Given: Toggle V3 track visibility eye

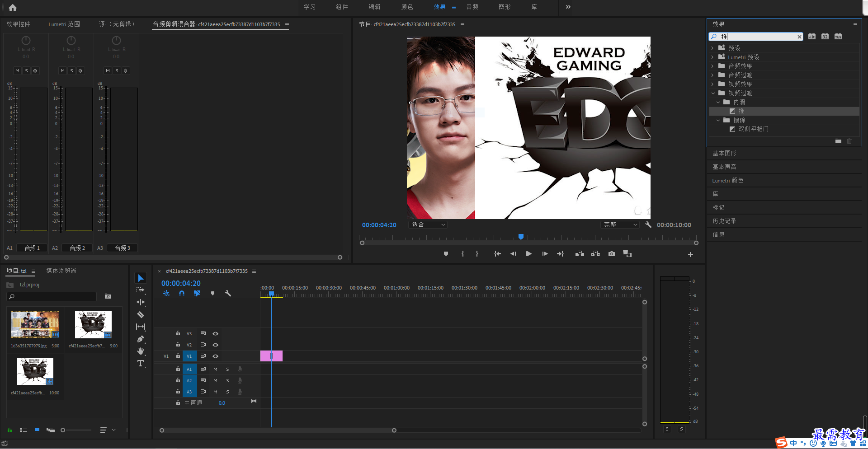Looking at the screenshot, I should (x=216, y=333).
